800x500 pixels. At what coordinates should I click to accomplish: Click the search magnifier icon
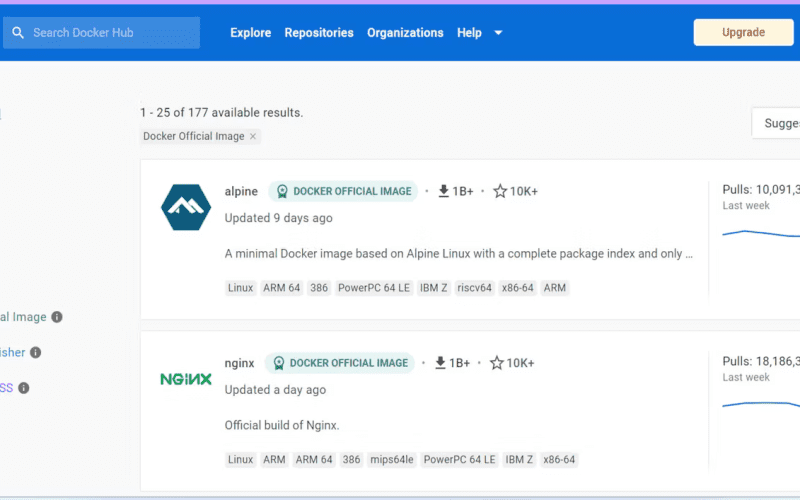(x=18, y=33)
